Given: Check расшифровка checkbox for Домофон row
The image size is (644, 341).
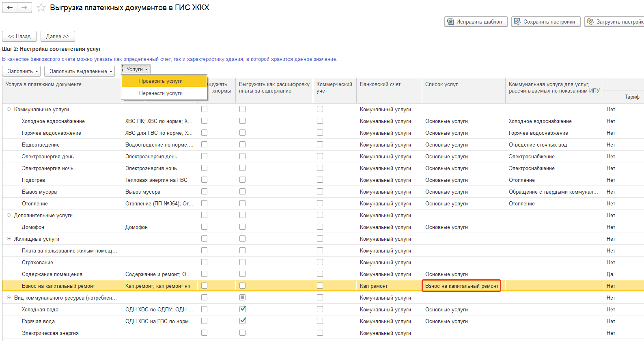Looking at the screenshot, I should click(242, 227).
